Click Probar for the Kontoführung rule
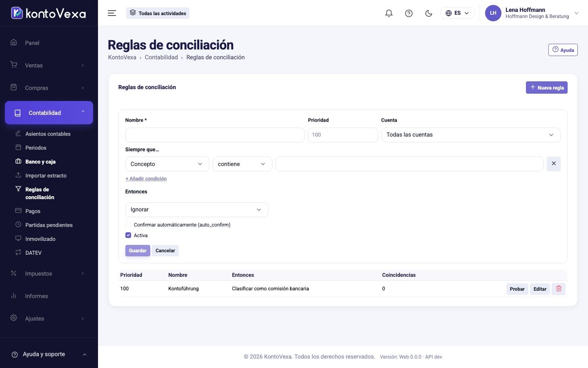588x368 pixels. pyautogui.click(x=517, y=289)
